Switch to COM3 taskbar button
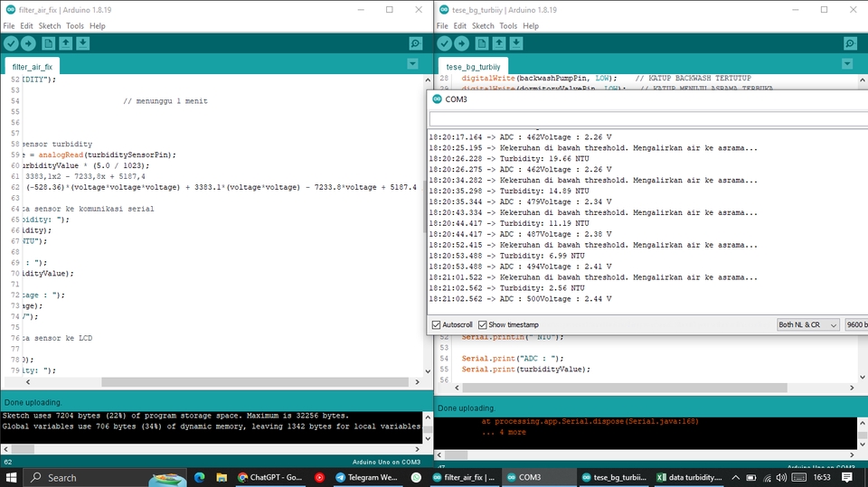Viewport: 868px width, 487px height. point(539,477)
